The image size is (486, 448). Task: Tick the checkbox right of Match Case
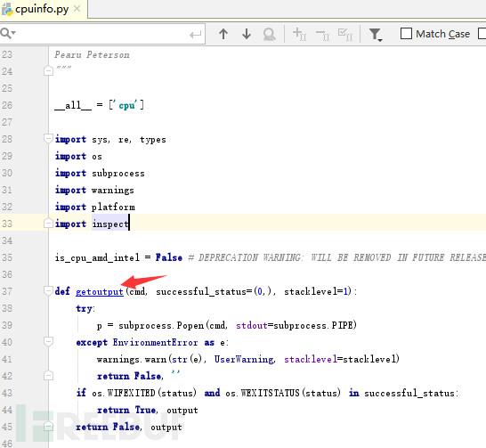tap(482, 34)
